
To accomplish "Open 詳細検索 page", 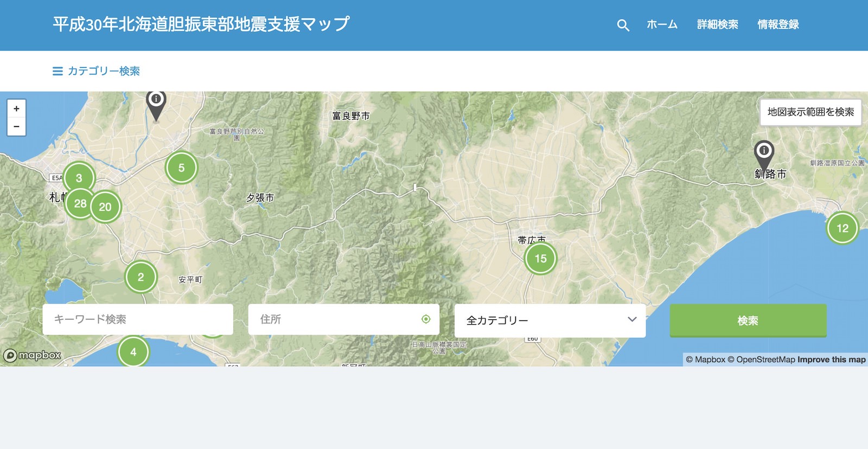I will pyautogui.click(x=717, y=24).
